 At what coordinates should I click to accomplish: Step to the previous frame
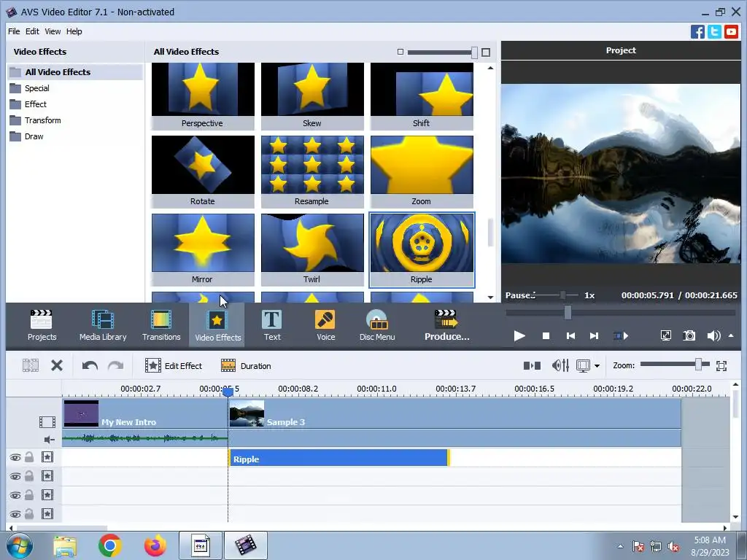pos(570,336)
